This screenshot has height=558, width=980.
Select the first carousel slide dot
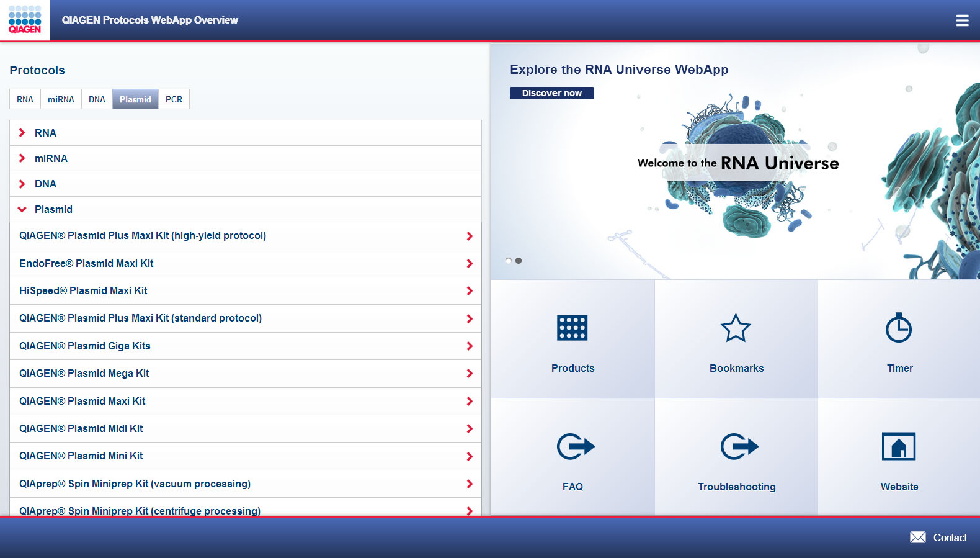509,261
